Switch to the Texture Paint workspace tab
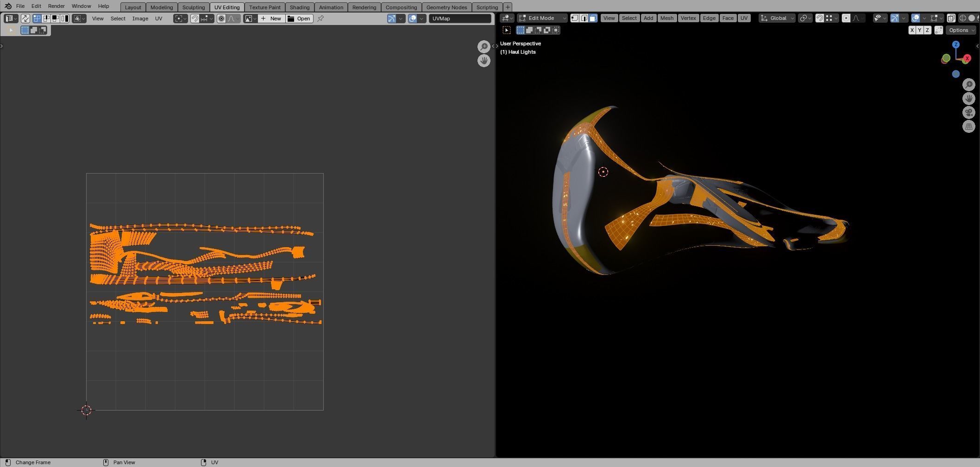 265,7
